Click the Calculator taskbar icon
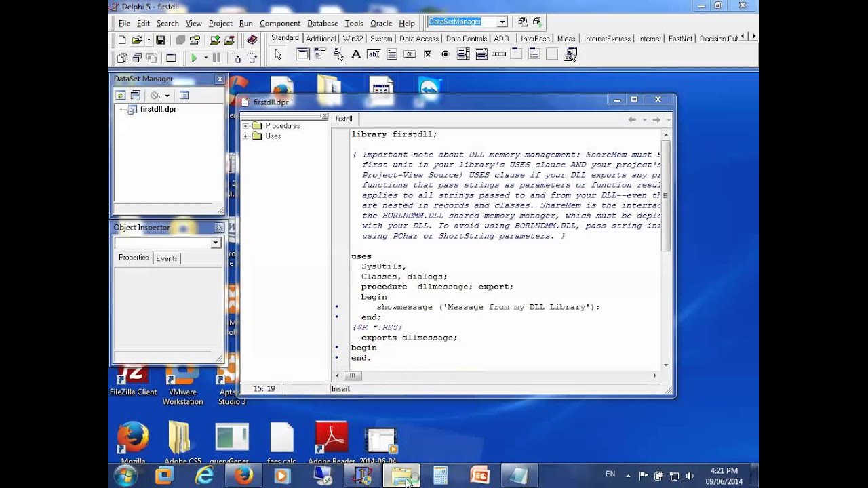 coord(441,476)
